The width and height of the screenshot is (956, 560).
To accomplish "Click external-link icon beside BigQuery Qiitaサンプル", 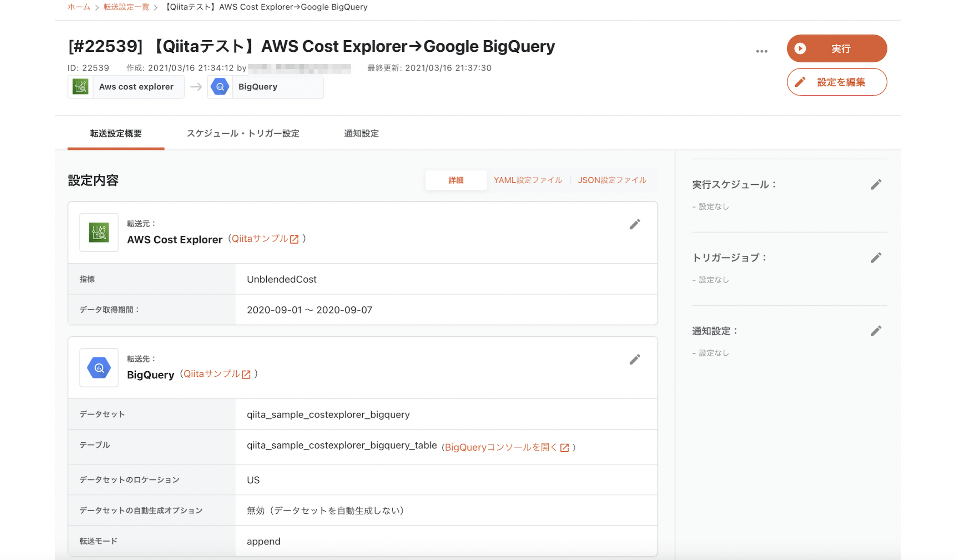I will click(246, 374).
